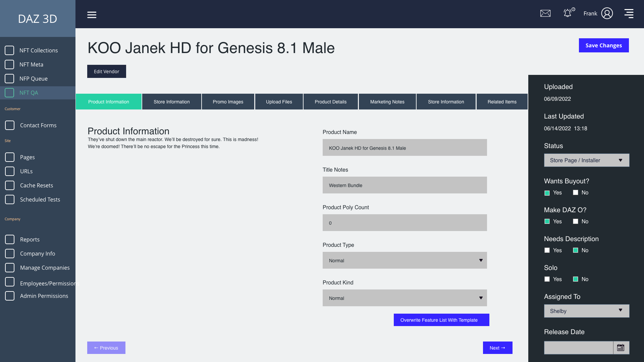
Task: Switch to Promo Images tab
Action: [x=228, y=102]
